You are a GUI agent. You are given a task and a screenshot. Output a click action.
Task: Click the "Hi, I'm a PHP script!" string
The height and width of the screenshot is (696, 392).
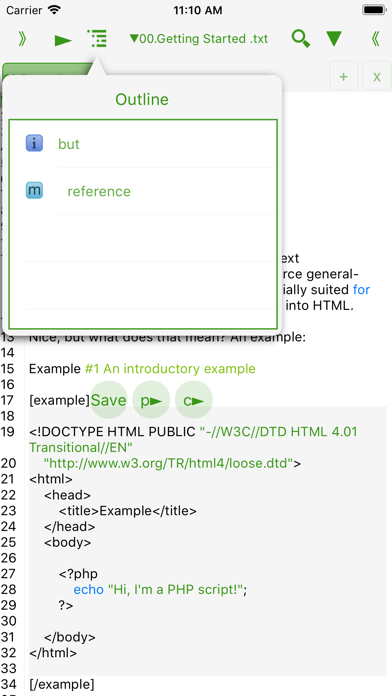(x=175, y=589)
